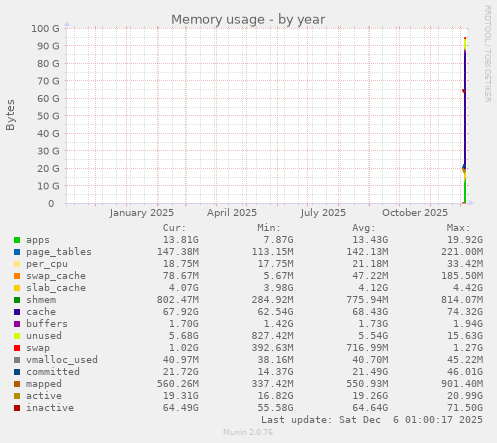497x443 pixels.
Task: Click the yellow slab_cache legend swatch
Action: 17,288
